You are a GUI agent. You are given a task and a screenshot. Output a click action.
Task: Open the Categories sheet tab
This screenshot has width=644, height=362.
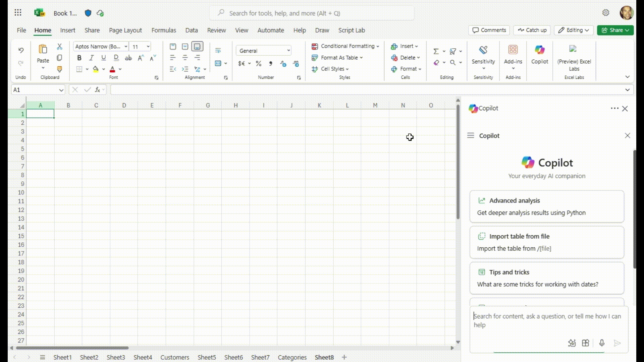(292, 357)
